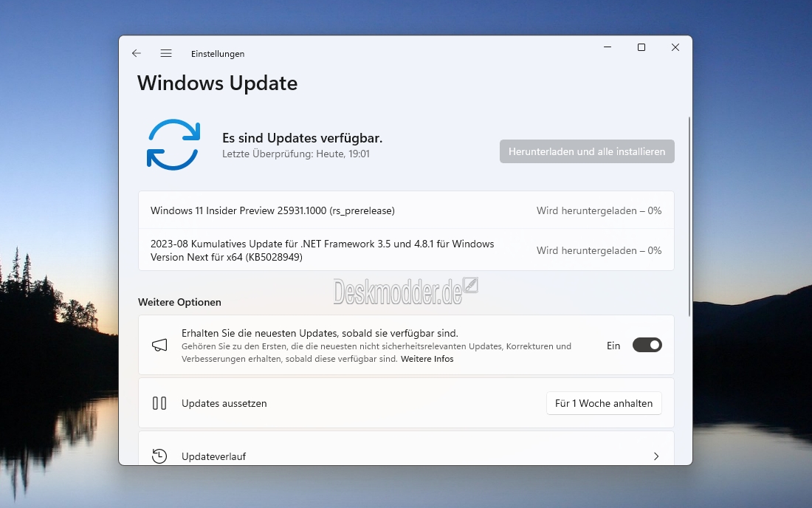Go back with the arrow icon
The width and height of the screenshot is (812, 508).
pos(137,53)
